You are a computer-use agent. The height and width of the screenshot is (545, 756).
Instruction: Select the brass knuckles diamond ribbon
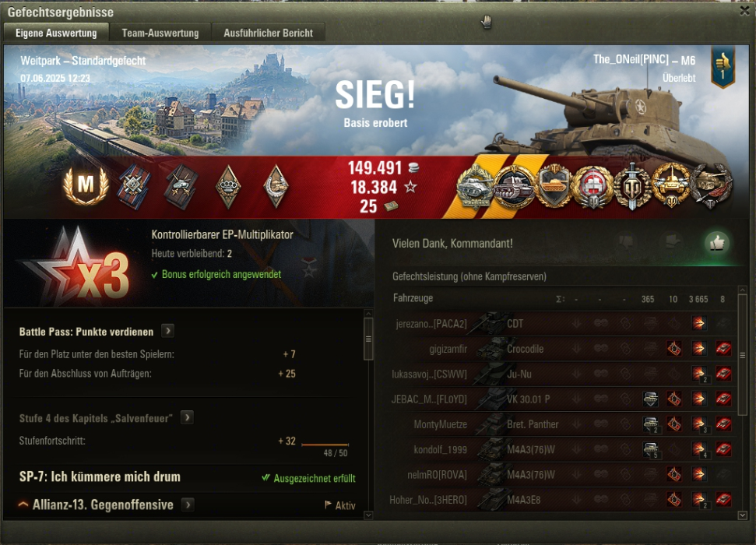click(228, 187)
